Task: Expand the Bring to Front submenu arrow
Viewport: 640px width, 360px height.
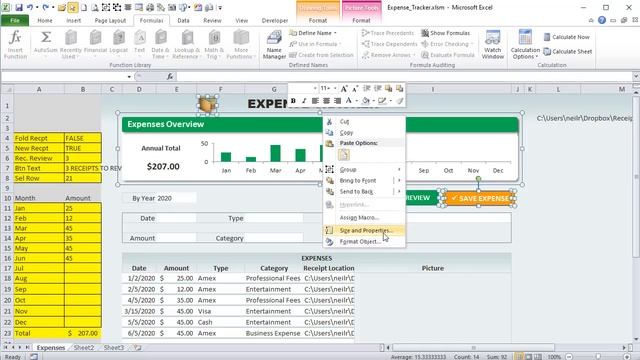Action: coord(399,180)
